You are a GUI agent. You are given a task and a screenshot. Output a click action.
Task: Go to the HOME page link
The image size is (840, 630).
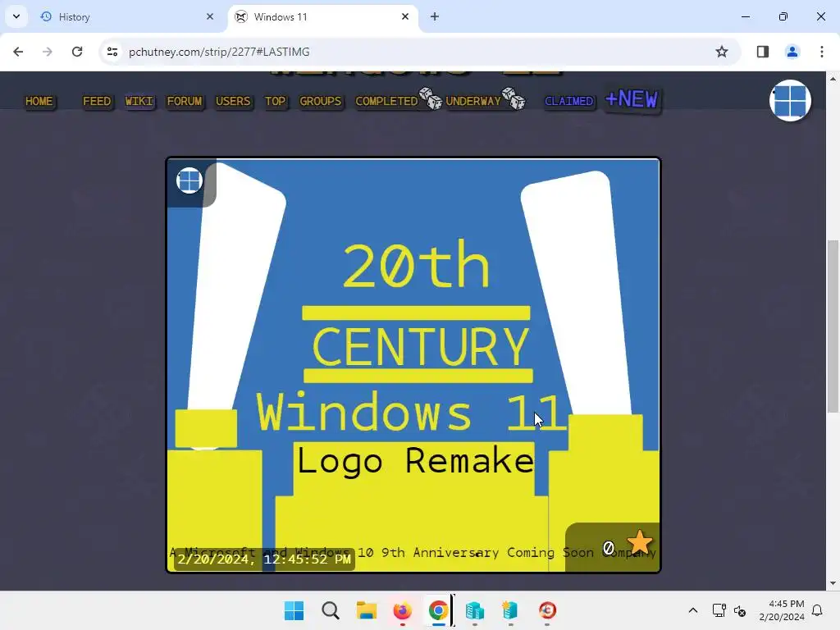point(39,101)
